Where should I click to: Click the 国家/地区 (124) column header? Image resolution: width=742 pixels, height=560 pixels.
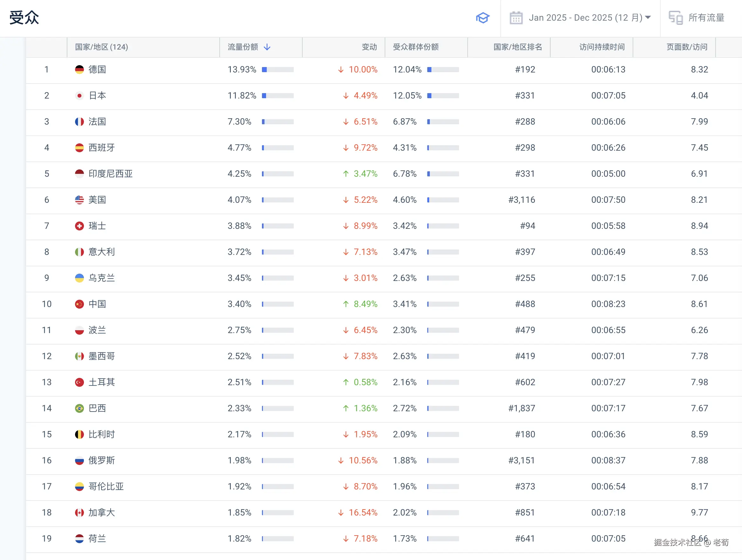pos(101,47)
